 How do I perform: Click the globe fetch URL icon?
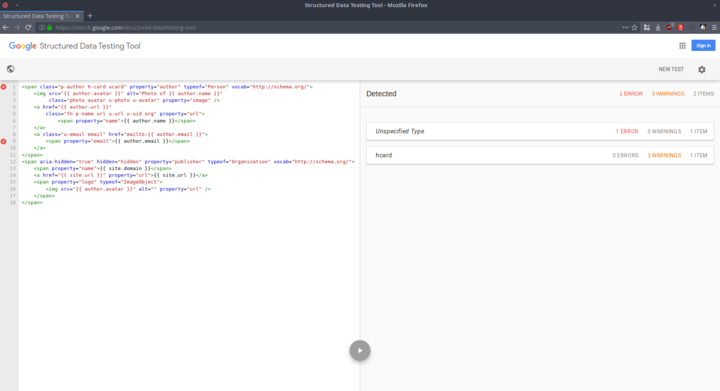pos(11,69)
